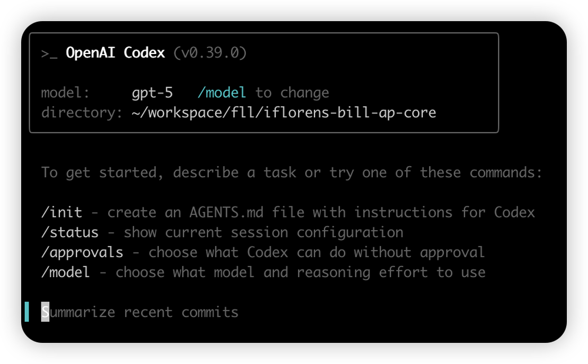The image size is (588, 364).
Task: Select the /approvals command
Action: pyautogui.click(x=82, y=252)
